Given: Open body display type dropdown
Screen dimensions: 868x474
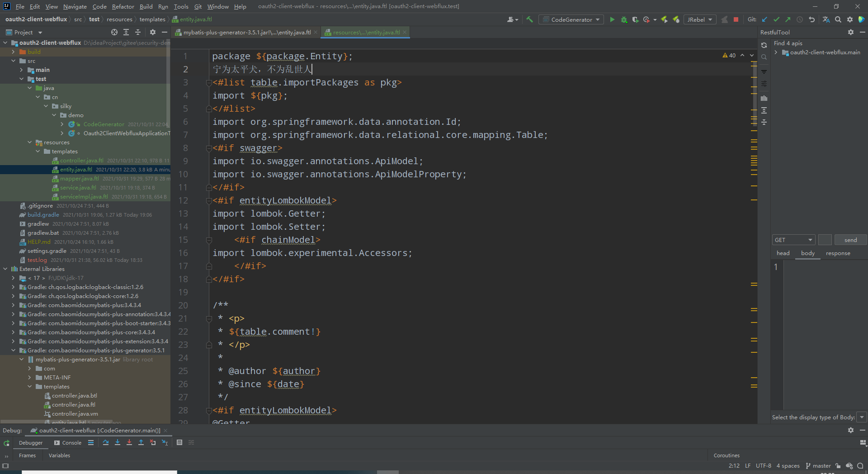Looking at the screenshot, I should click(x=862, y=417).
